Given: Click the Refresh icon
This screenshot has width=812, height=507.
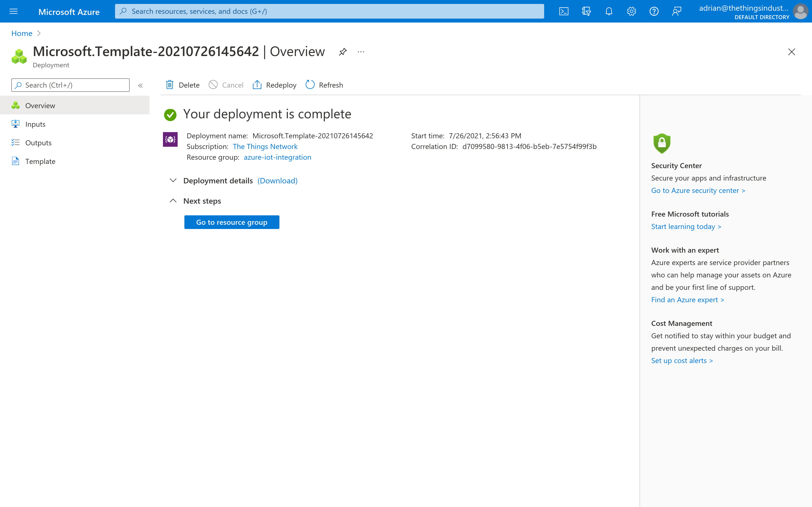Looking at the screenshot, I should (x=310, y=85).
